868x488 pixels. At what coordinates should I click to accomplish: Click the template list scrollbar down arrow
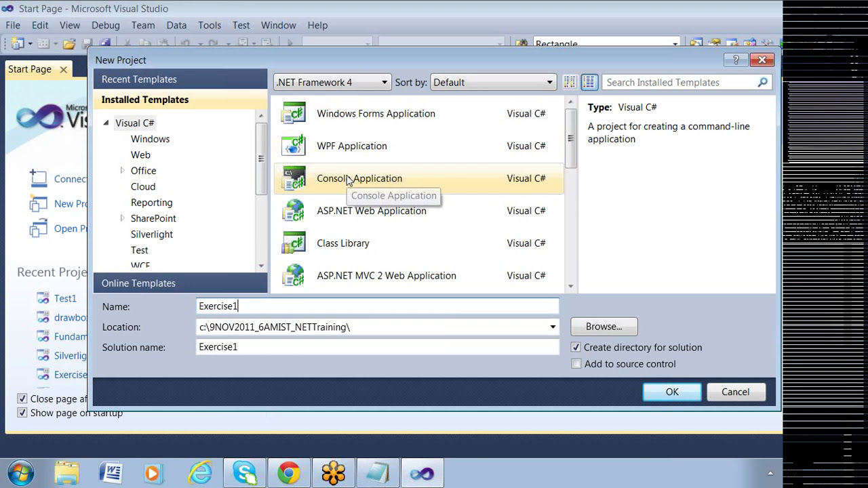coord(570,287)
